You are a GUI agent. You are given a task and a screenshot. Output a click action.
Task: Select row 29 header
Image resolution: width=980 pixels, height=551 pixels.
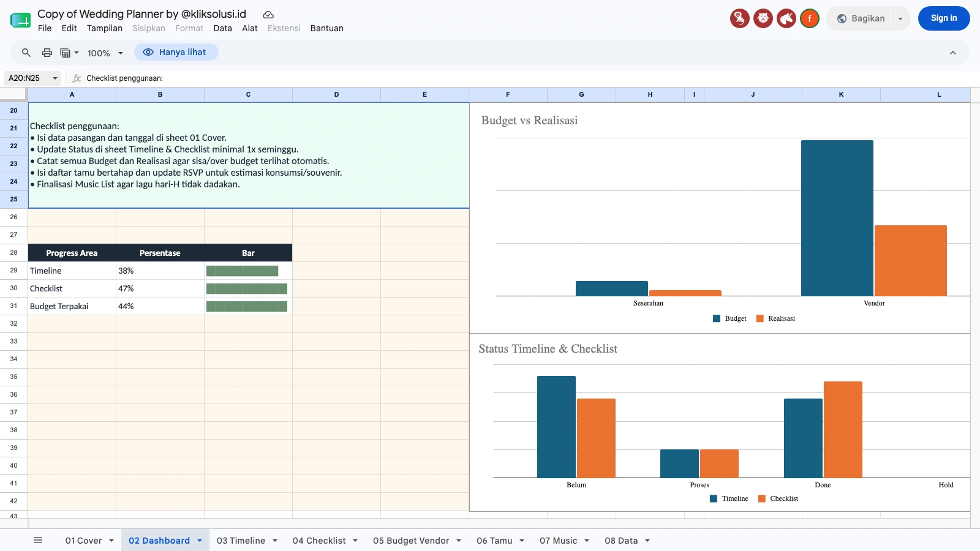tap(13, 270)
